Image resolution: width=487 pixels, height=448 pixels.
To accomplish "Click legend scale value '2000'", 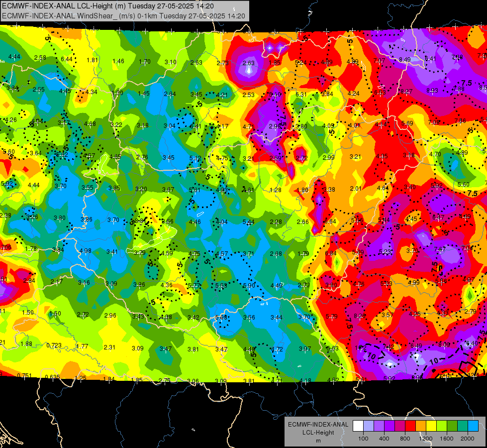I will point(468,439).
